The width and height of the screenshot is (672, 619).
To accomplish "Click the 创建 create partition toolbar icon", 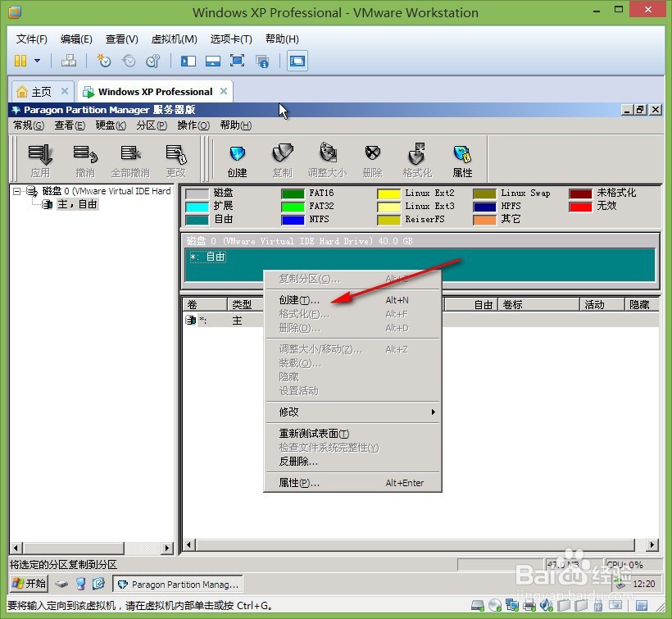I will pyautogui.click(x=237, y=161).
